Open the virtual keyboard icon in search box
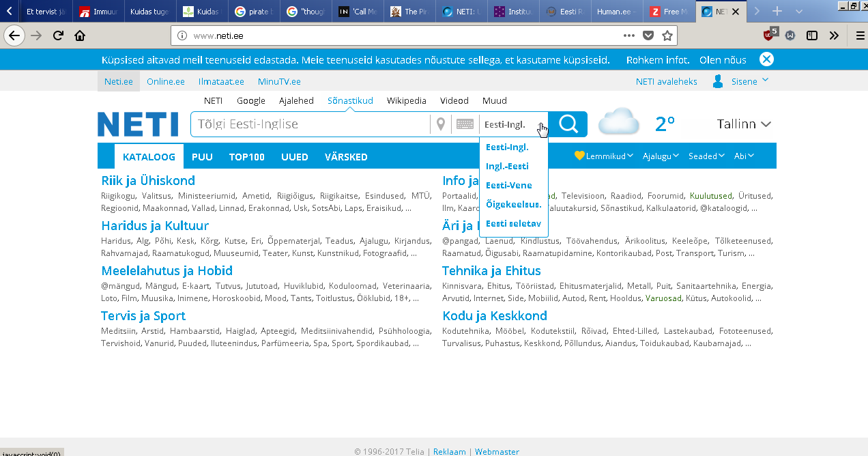The height and width of the screenshot is (456, 868). tap(465, 124)
